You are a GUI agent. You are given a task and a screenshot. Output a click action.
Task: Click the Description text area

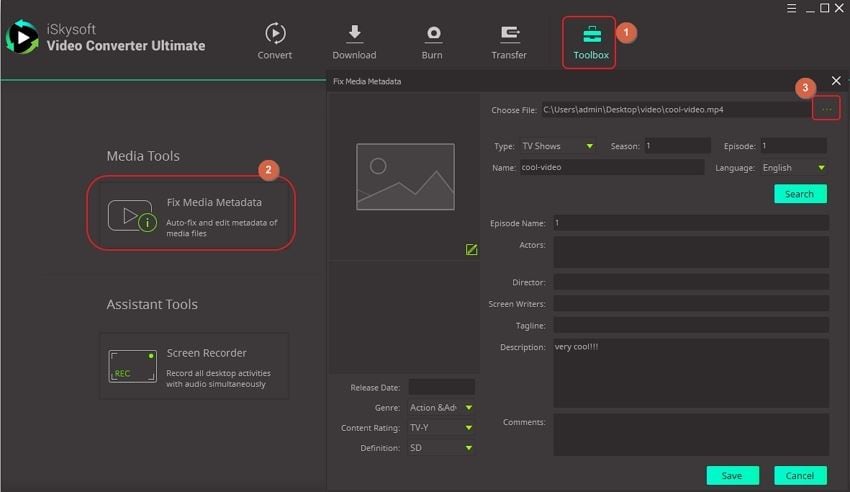pyautogui.click(x=691, y=373)
